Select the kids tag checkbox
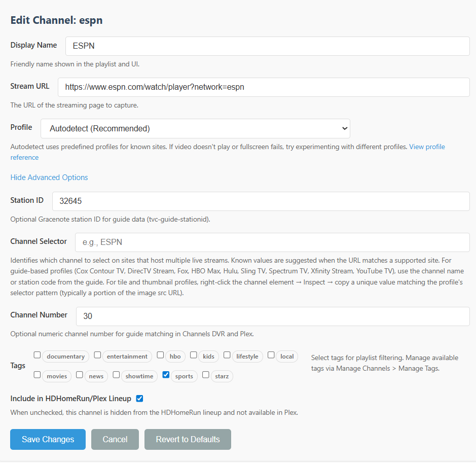The width and height of the screenshot is (476, 463). coord(194,355)
